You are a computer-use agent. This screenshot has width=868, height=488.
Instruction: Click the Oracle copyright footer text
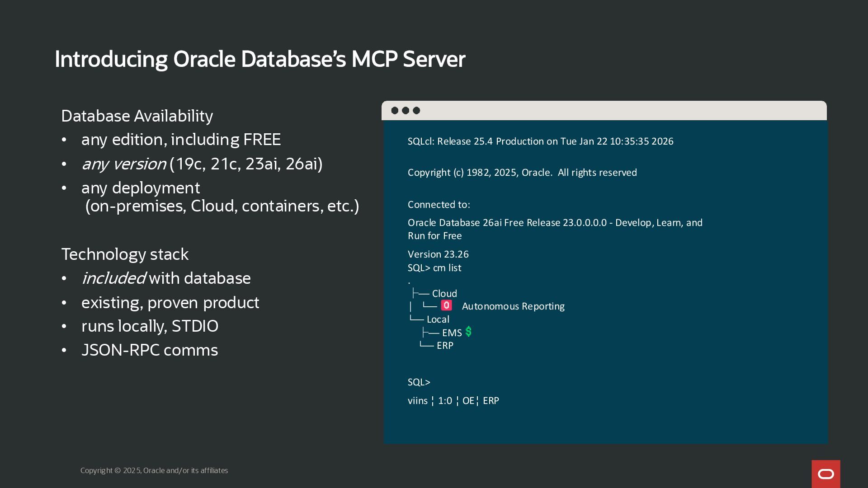154,470
